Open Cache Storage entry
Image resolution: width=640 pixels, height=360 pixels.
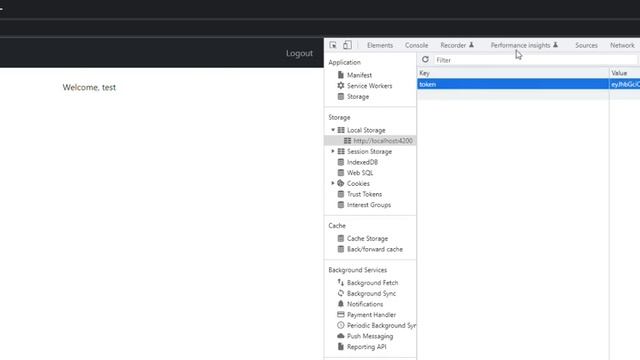[x=367, y=238]
